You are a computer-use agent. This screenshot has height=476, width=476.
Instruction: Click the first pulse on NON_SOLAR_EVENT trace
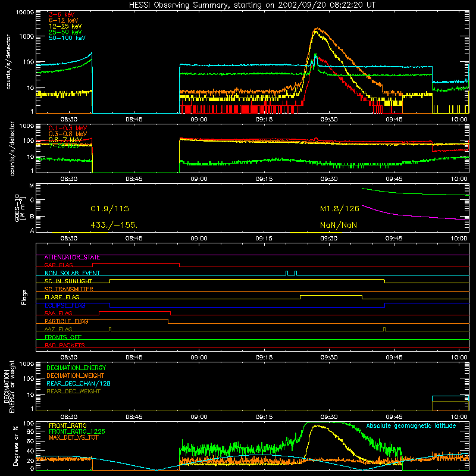tap(287, 273)
